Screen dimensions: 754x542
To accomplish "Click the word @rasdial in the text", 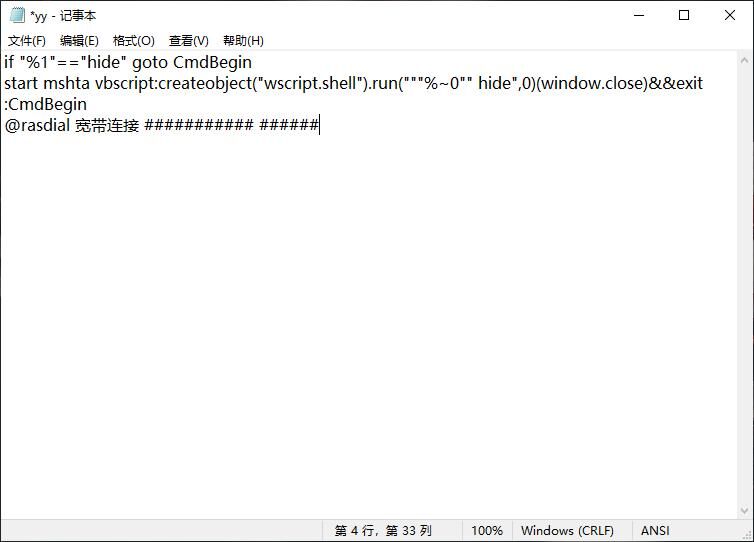I will pos(37,125).
